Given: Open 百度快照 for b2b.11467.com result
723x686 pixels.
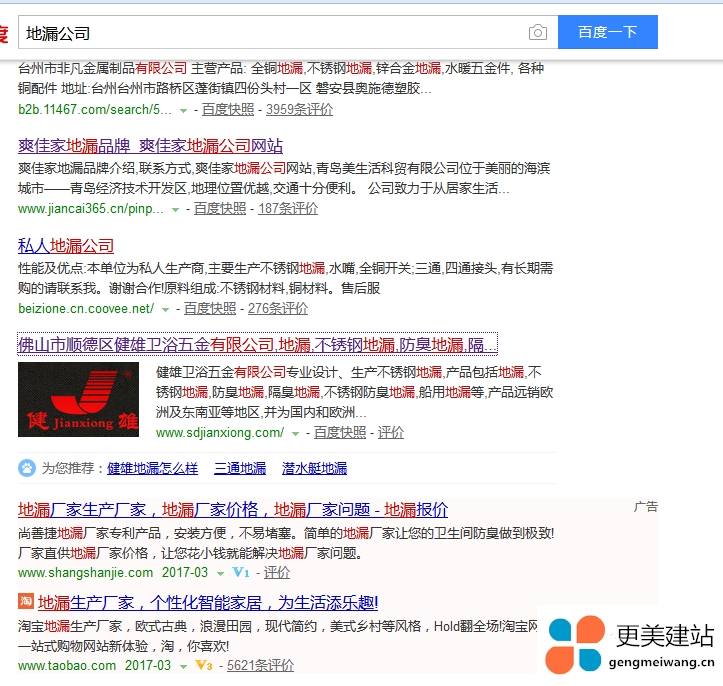Looking at the screenshot, I should point(228,110).
